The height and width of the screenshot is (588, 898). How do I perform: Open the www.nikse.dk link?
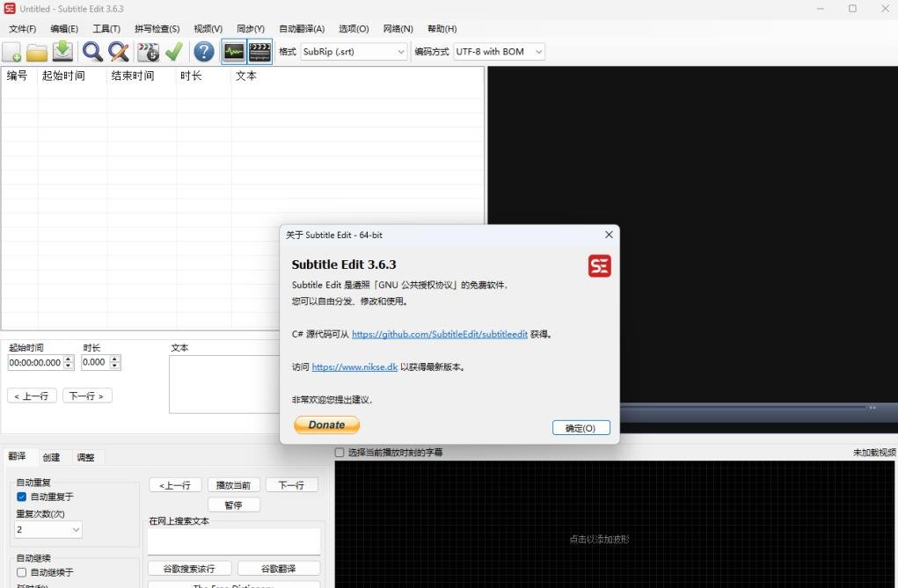point(354,367)
